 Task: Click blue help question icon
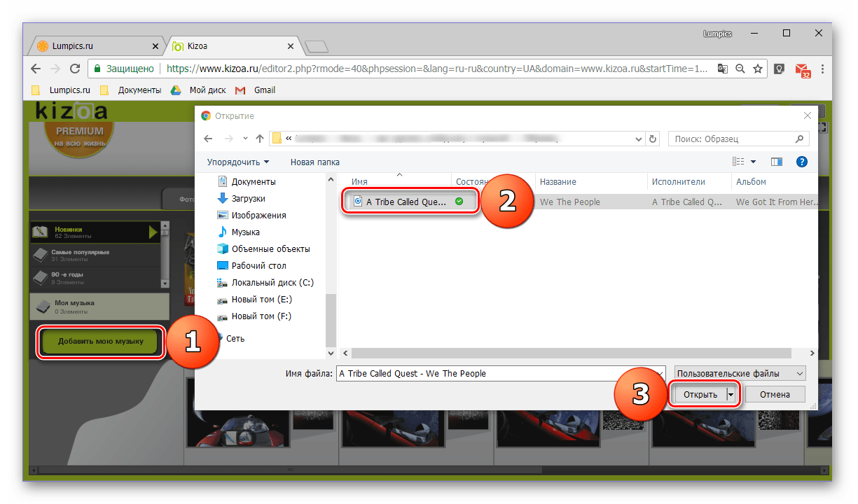[x=802, y=162]
